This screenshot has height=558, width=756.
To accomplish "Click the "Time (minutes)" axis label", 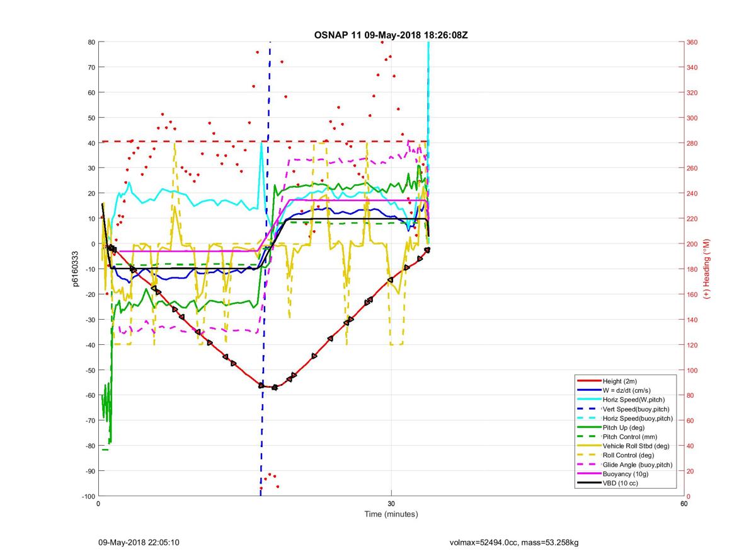I will pyautogui.click(x=391, y=514).
